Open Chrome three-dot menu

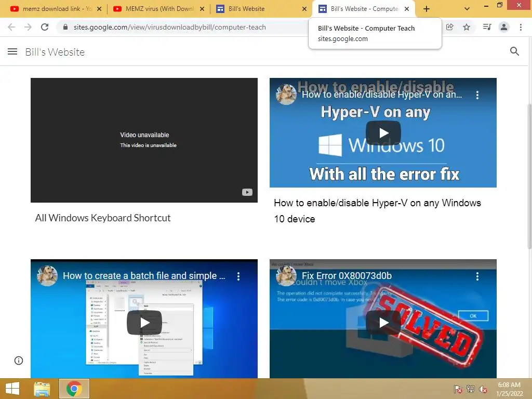521,27
